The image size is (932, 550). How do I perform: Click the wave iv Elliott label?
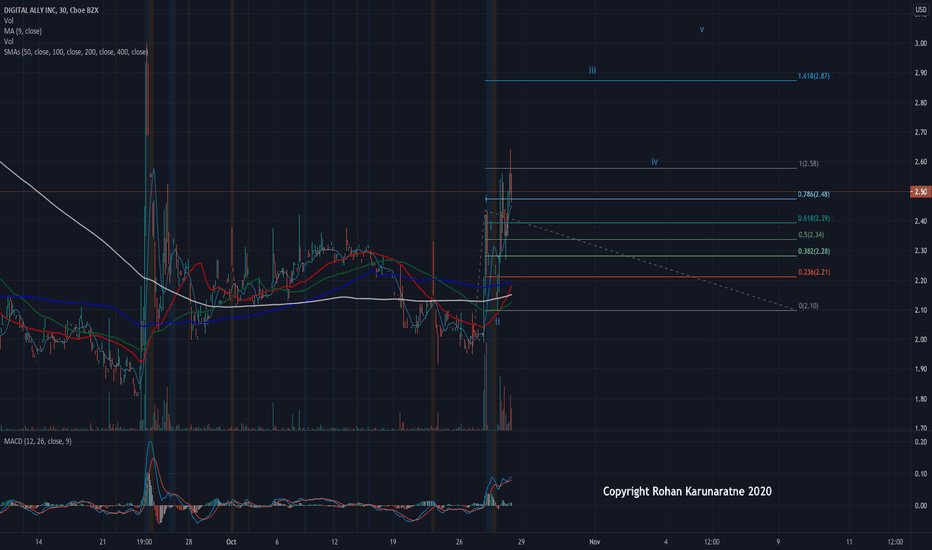pyautogui.click(x=654, y=161)
